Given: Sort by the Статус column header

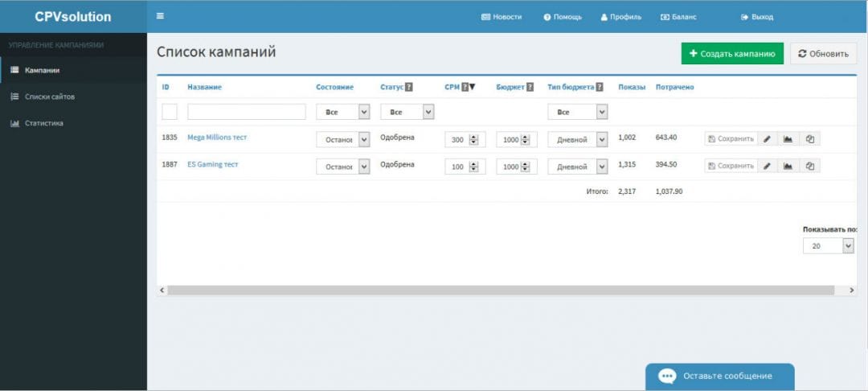Looking at the screenshot, I should 392,87.
